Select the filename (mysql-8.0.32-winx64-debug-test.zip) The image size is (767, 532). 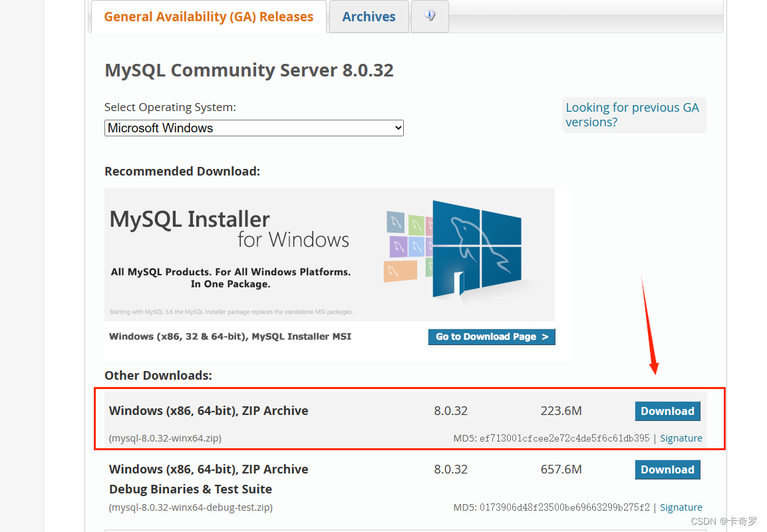[x=191, y=507]
